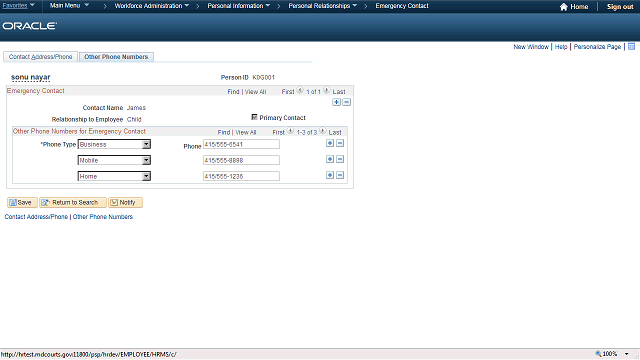Click First in Emergency Contact header

click(288, 92)
